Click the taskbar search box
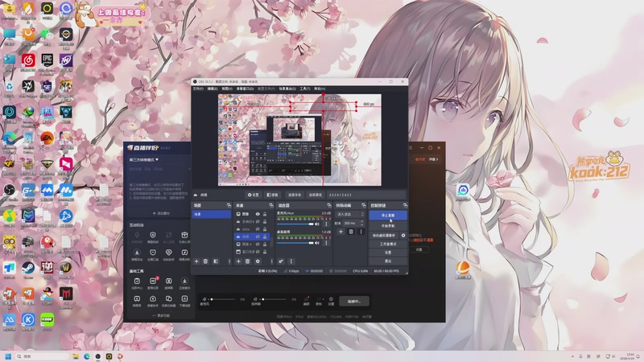The image size is (644, 362). click(43, 356)
